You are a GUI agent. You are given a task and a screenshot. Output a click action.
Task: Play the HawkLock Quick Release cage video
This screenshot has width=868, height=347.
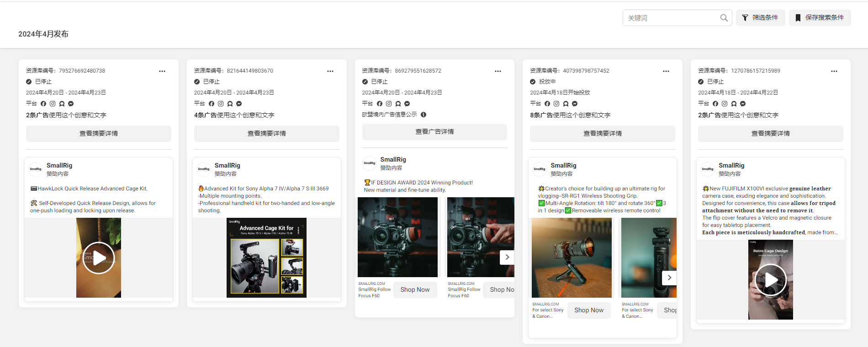tap(99, 258)
